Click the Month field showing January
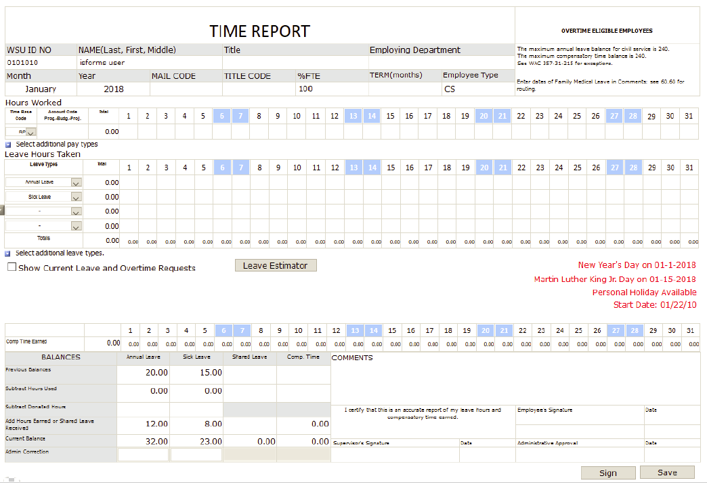Viewport: 707px width, 483px height. pyautogui.click(x=38, y=89)
